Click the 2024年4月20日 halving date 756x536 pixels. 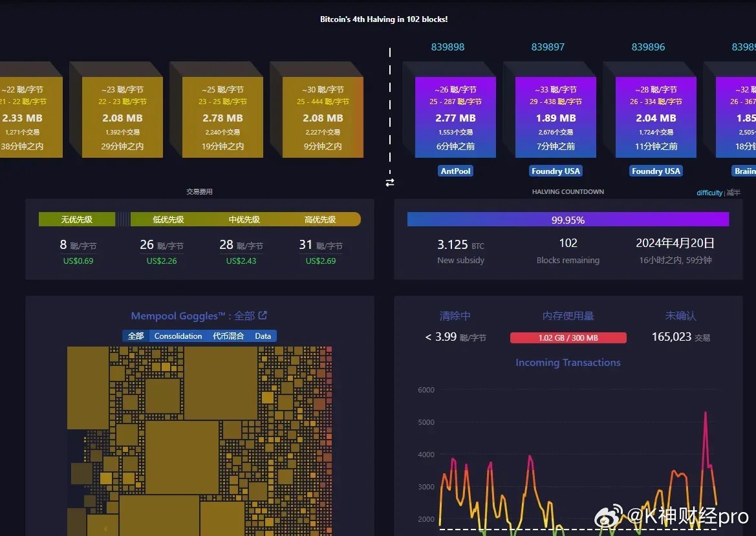[x=675, y=243]
